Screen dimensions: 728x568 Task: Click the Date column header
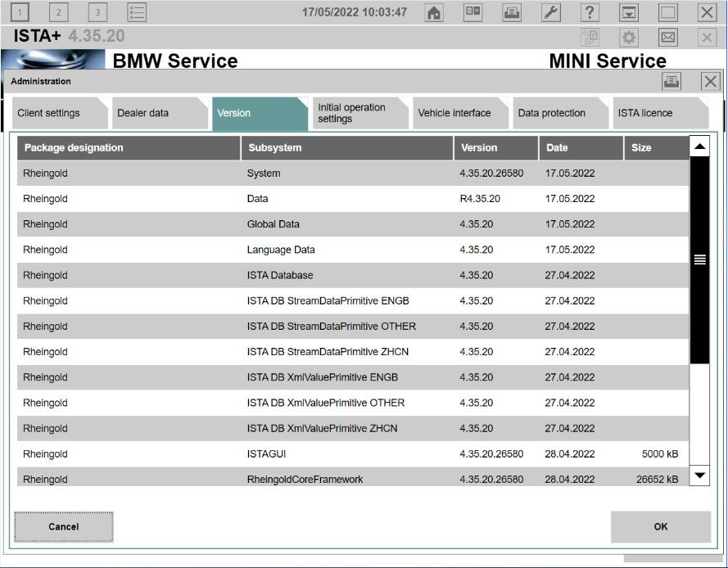(581, 148)
